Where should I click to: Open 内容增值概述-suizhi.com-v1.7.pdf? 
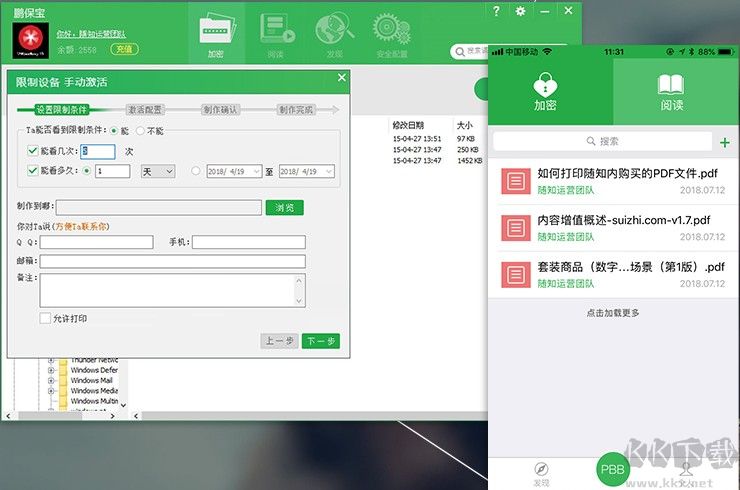pos(613,228)
